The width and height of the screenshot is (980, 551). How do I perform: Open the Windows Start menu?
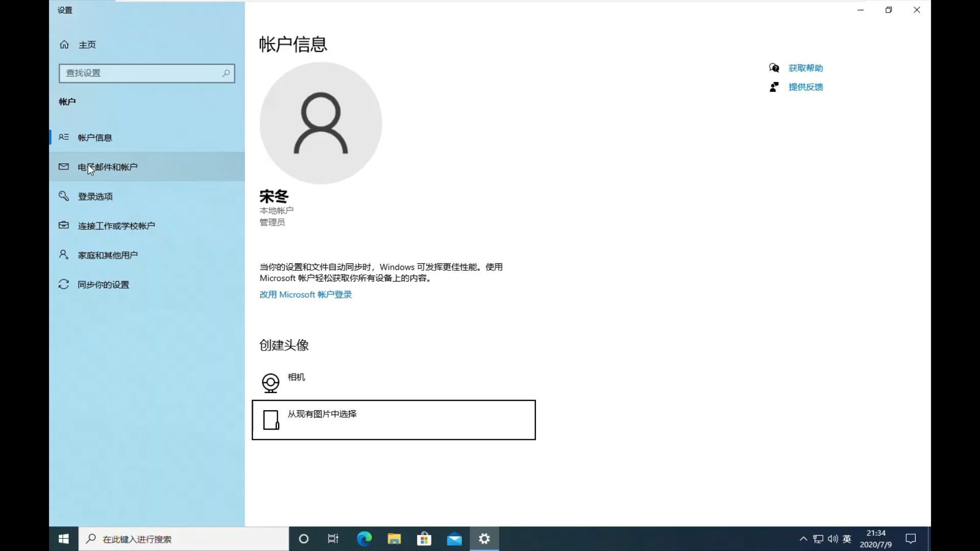[64, 539]
